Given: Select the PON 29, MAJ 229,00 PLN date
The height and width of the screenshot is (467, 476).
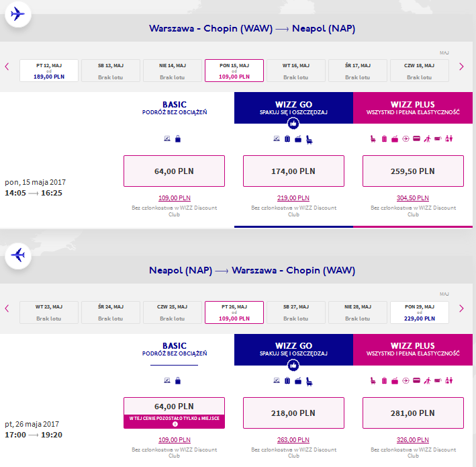Looking at the screenshot, I should tap(420, 312).
